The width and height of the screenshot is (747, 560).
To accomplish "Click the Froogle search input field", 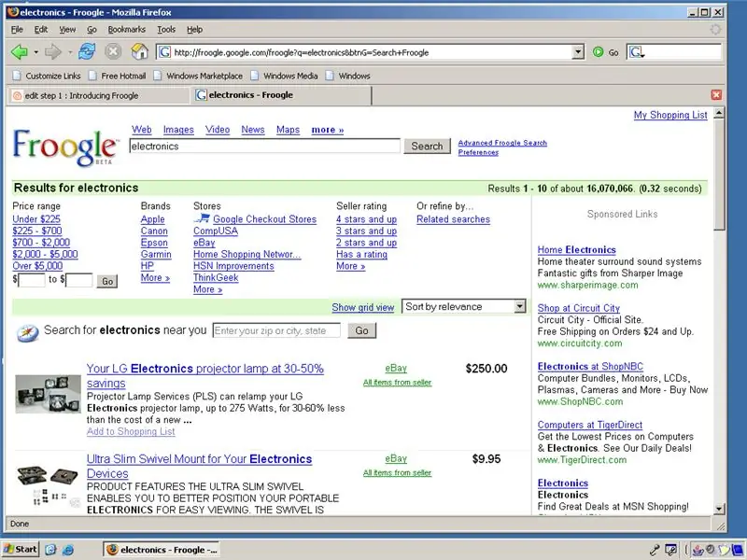I will (x=265, y=147).
